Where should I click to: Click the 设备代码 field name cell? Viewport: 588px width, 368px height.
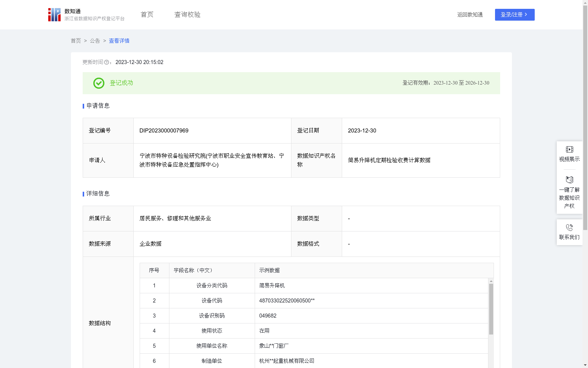tap(212, 301)
